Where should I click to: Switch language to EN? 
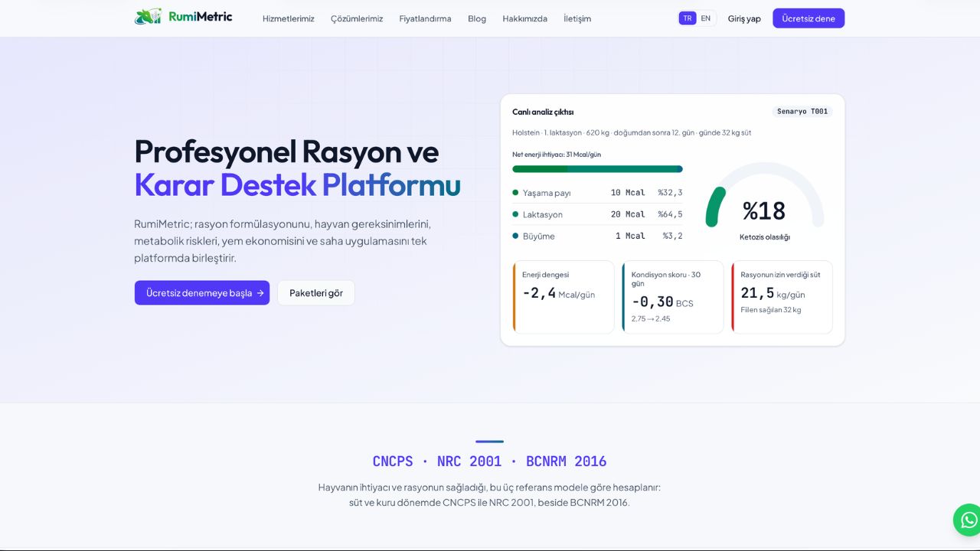click(705, 18)
